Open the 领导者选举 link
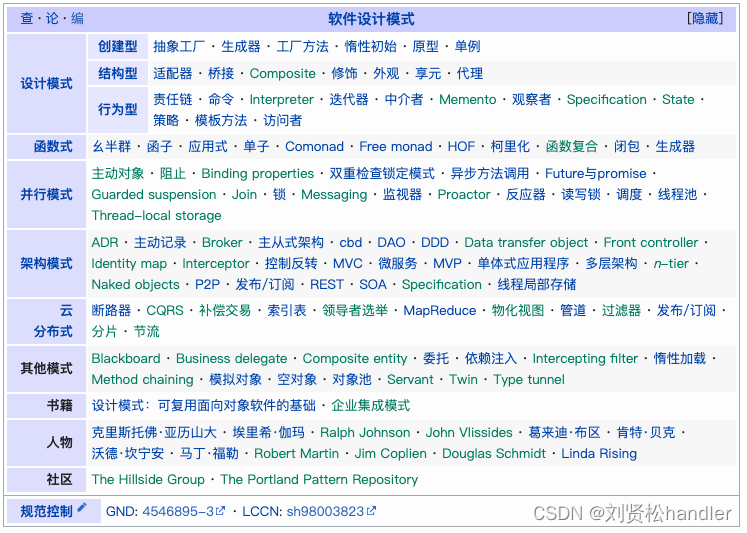Screen dimensions: 747x533 tap(355, 311)
